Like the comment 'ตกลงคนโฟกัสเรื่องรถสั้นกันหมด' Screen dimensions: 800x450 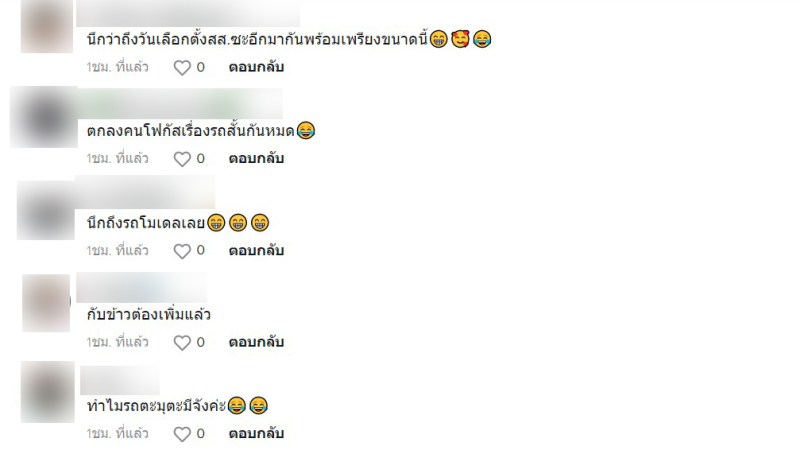tap(182, 159)
